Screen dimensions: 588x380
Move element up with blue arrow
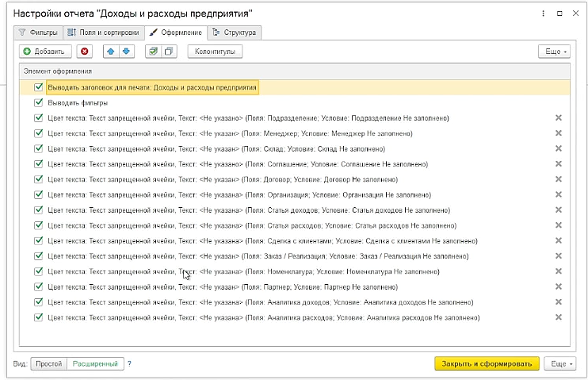tap(111, 52)
